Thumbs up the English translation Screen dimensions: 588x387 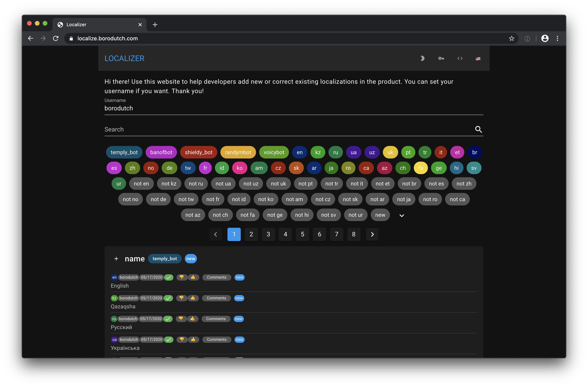[193, 277]
